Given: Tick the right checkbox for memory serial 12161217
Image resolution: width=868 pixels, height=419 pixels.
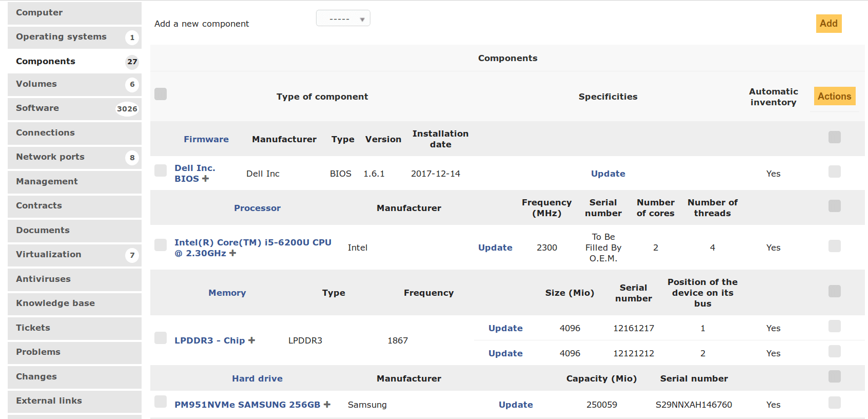Looking at the screenshot, I should (835, 326).
